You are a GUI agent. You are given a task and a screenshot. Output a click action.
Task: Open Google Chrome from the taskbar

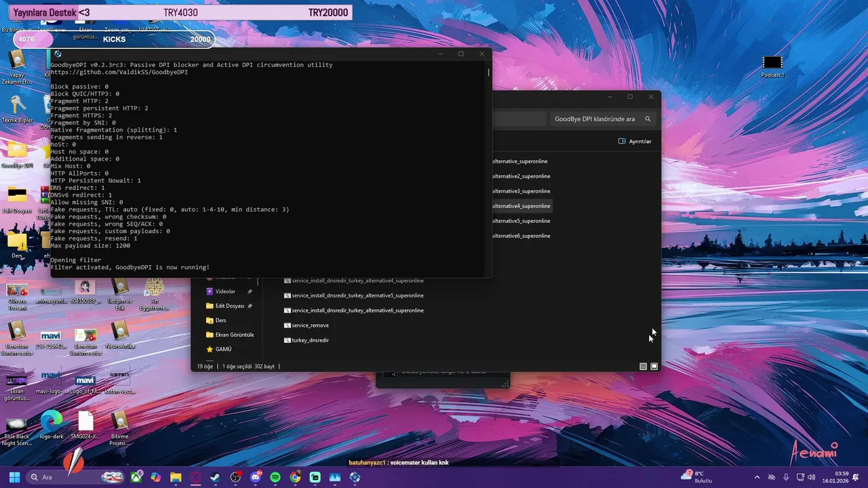[295, 477]
